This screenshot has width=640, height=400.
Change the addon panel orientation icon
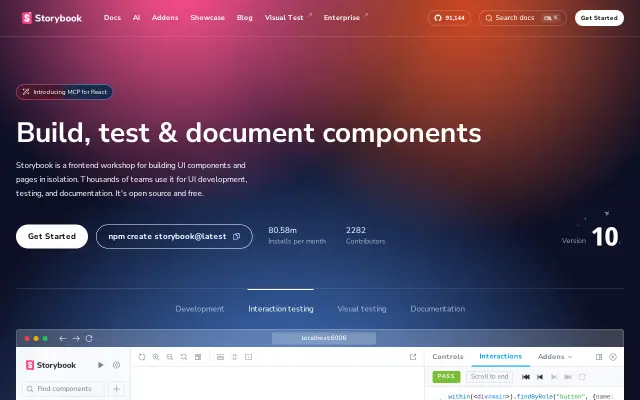(x=599, y=357)
